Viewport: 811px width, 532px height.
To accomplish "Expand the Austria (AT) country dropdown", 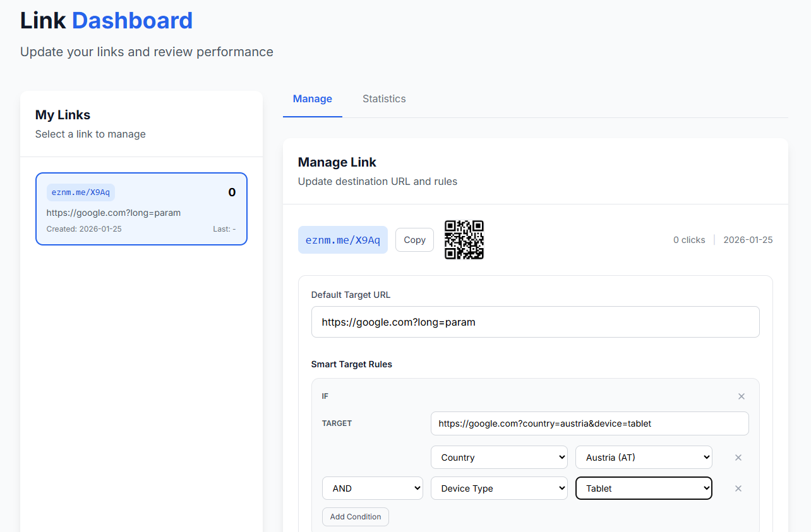I will click(x=643, y=458).
